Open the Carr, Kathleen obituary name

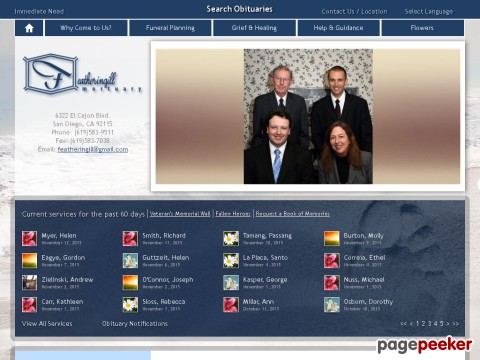(62, 302)
